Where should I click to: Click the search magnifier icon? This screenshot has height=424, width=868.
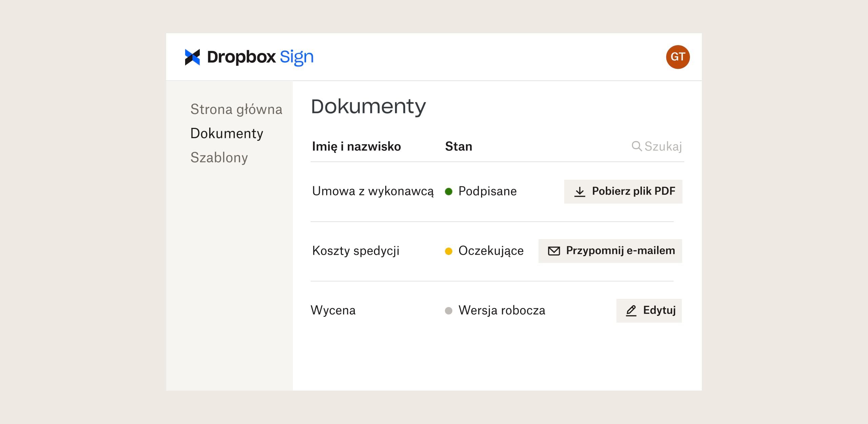click(636, 146)
